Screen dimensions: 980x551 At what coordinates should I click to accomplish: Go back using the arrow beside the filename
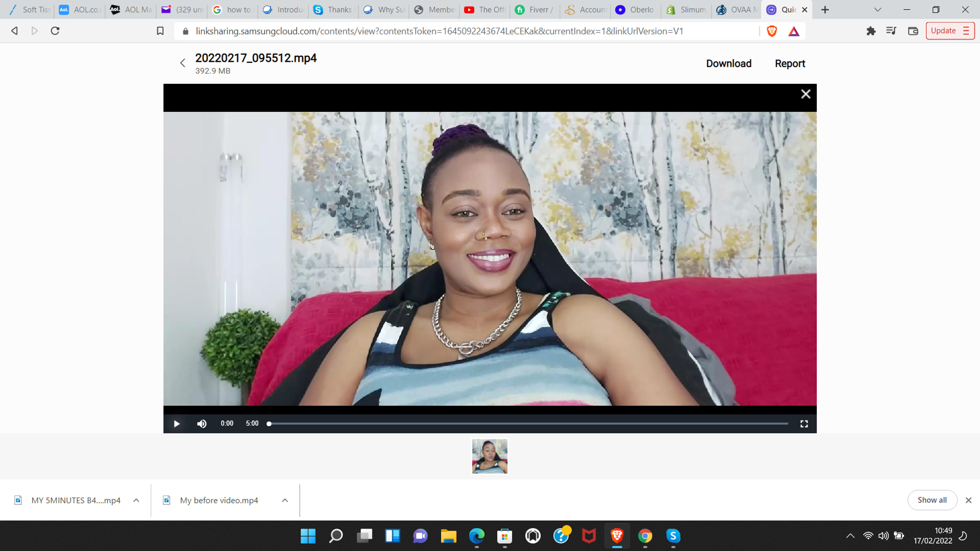pos(183,63)
